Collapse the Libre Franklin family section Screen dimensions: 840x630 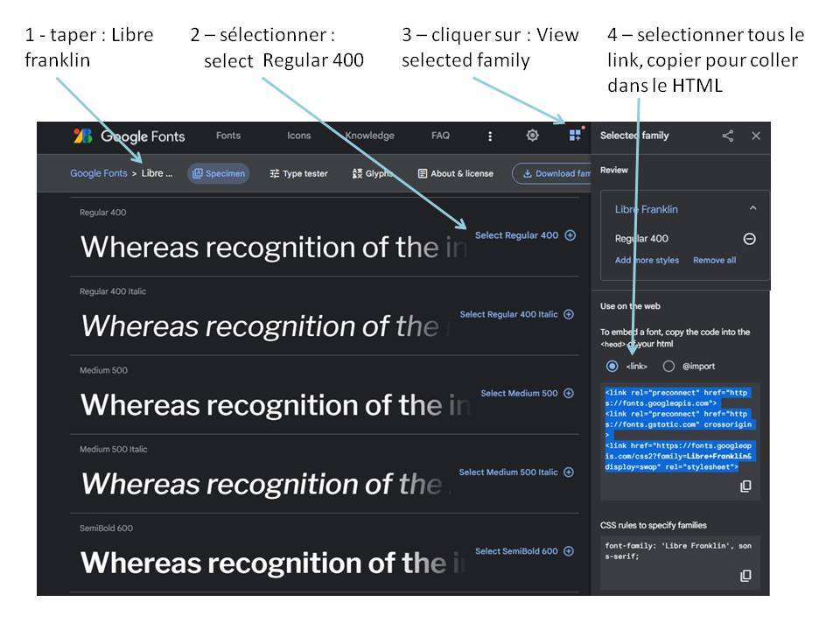click(x=752, y=209)
